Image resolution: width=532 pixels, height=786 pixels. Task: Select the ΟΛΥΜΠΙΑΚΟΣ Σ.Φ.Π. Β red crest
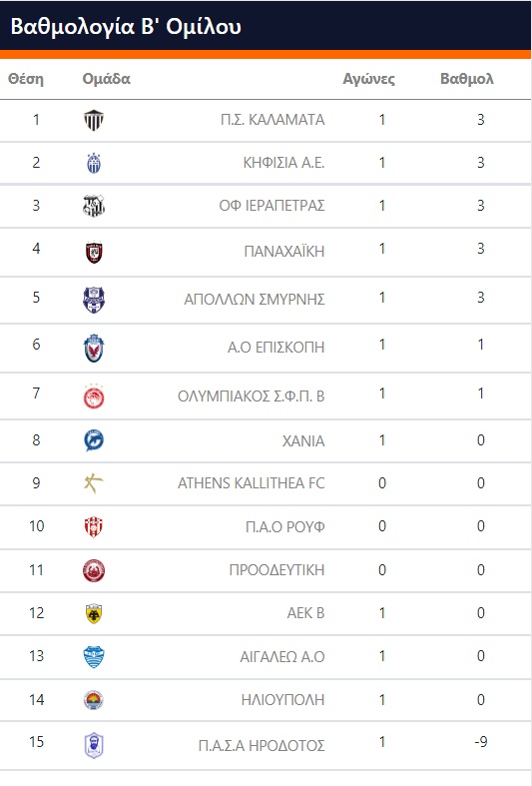(x=94, y=396)
